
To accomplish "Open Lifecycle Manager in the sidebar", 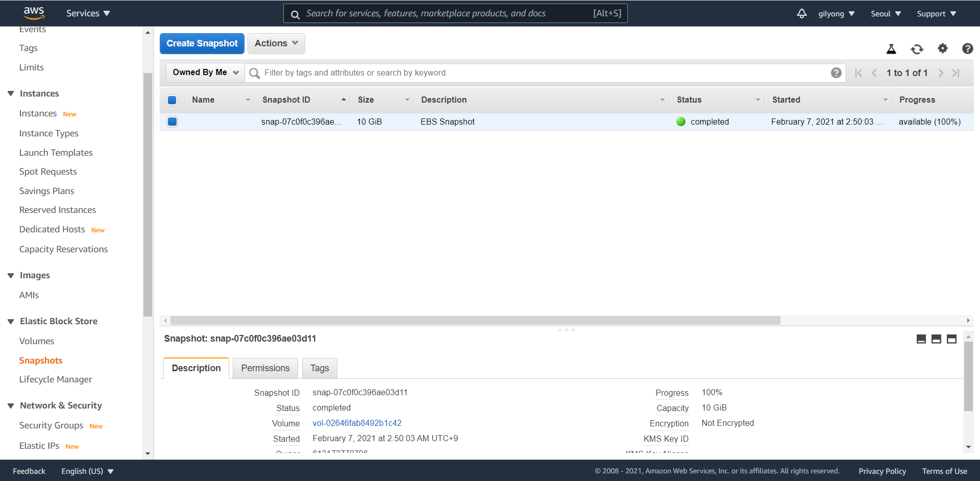I will 56,379.
